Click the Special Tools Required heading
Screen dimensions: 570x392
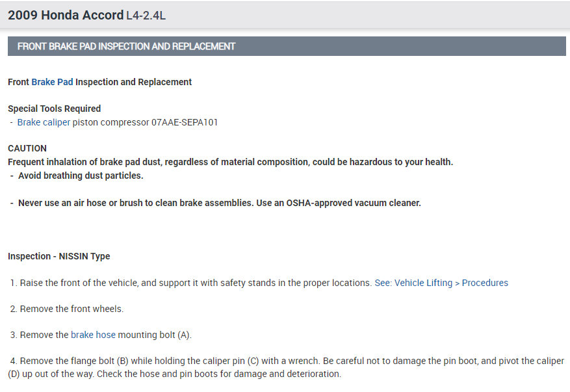click(x=55, y=109)
